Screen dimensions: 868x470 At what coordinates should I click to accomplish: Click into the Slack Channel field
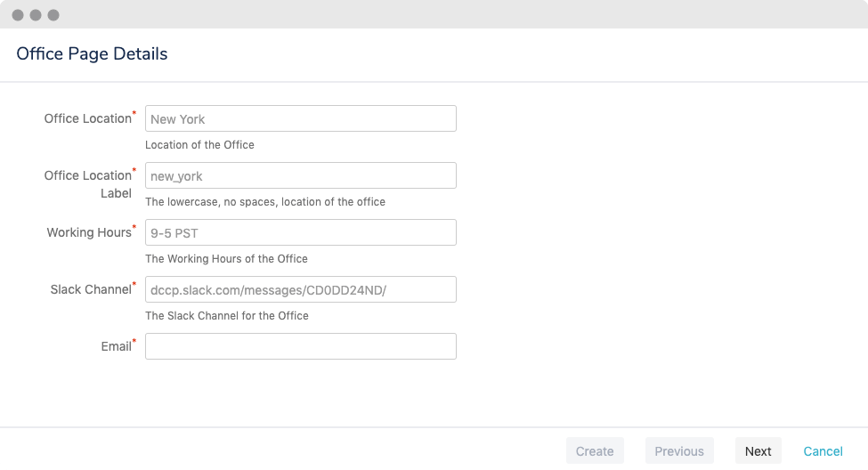[x=301, y=289]
